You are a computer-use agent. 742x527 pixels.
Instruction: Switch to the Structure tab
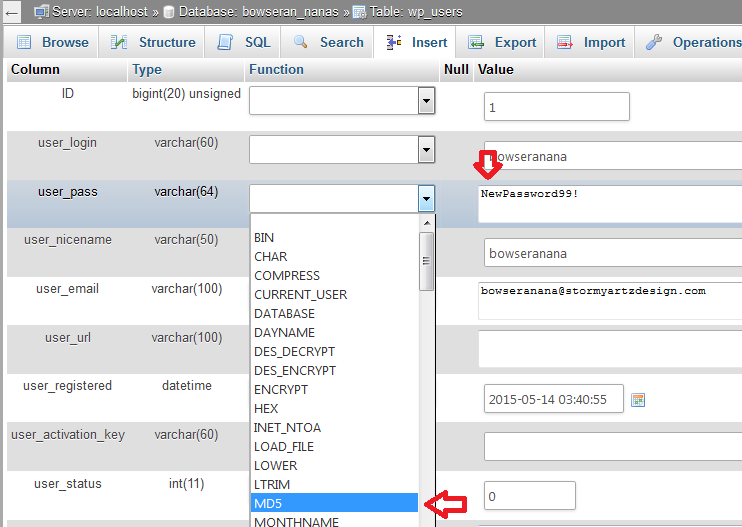(154, 42)
